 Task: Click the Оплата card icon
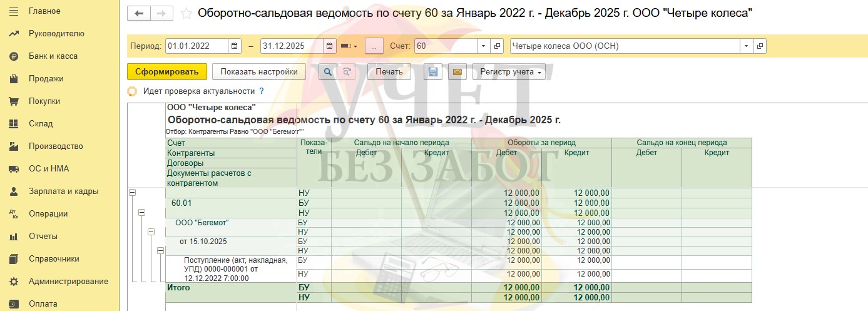coord(13,303)
